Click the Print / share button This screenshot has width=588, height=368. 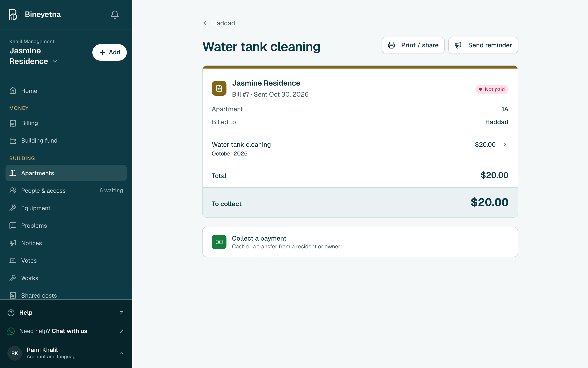click(x=413, y=45)
